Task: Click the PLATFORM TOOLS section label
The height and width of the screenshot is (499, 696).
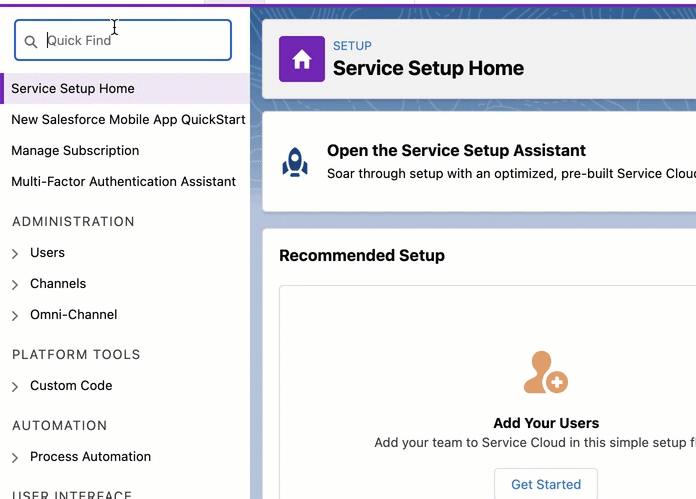Action: coord(76,355)
